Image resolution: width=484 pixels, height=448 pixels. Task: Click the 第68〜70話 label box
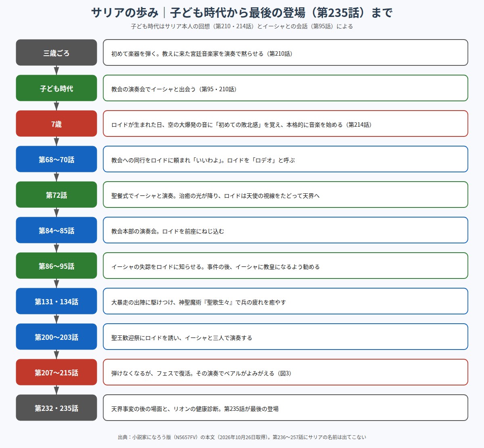point(56,159)
